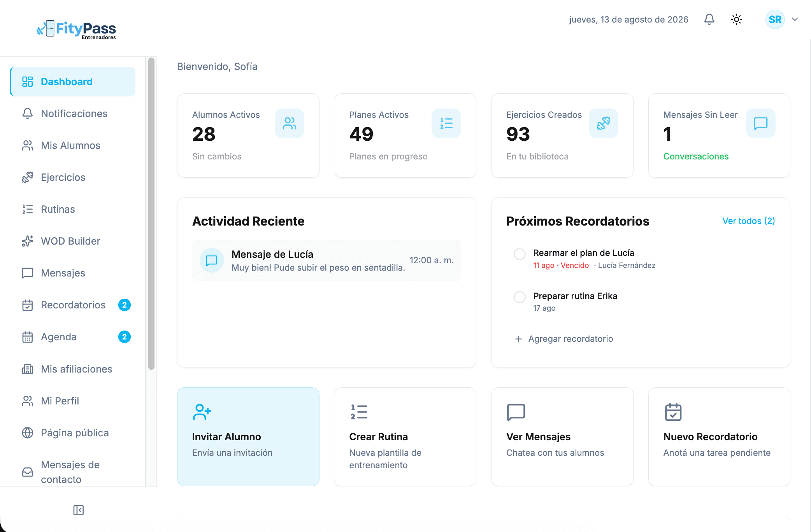
Task: Click the Nuevo Recordatorio calendar icon
Action: pyautogui.click(x=673, y=412)
